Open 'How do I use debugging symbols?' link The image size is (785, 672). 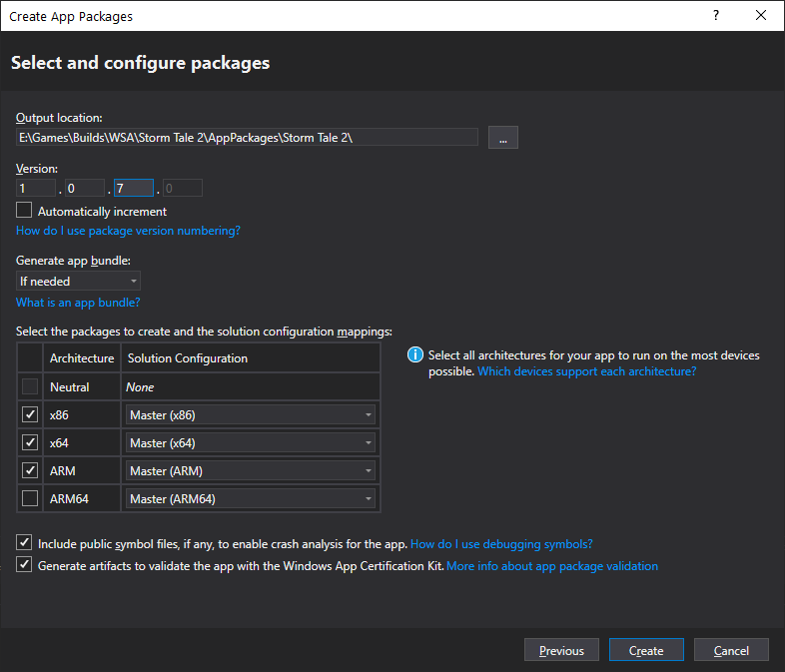click(501, 544)
